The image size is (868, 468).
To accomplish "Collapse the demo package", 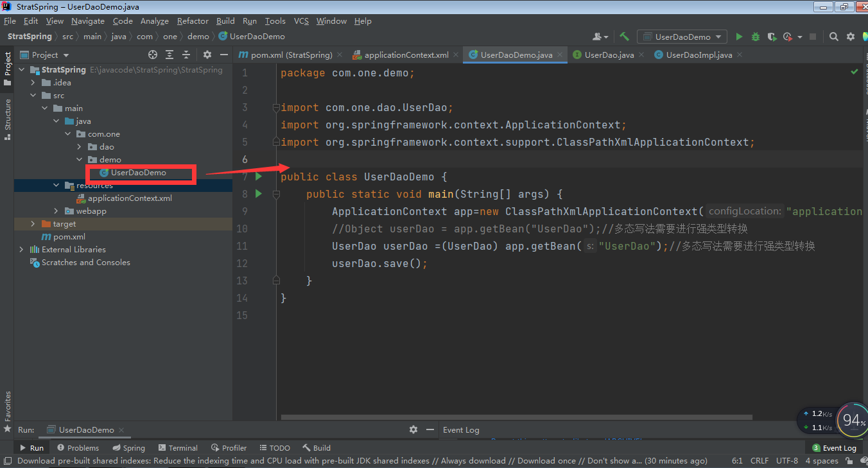I will click(x=79, y=159).
